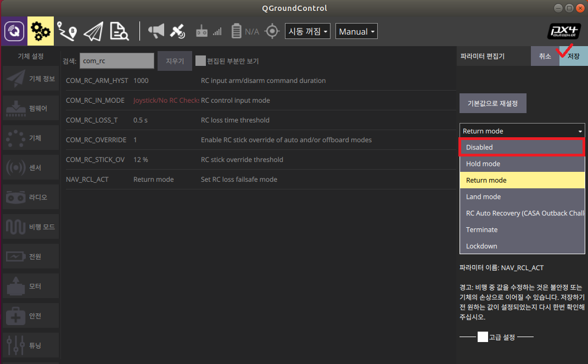Select Terminate option
This screenshot has width=588, height=364.
point(522,229)
